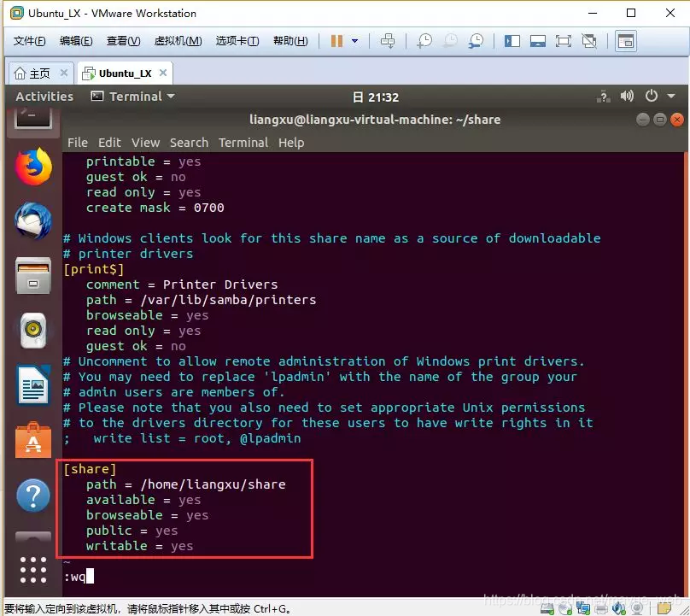Take a snapshot of the virtual machine
This screenshot has width=690, height=616.
point(424,41)
